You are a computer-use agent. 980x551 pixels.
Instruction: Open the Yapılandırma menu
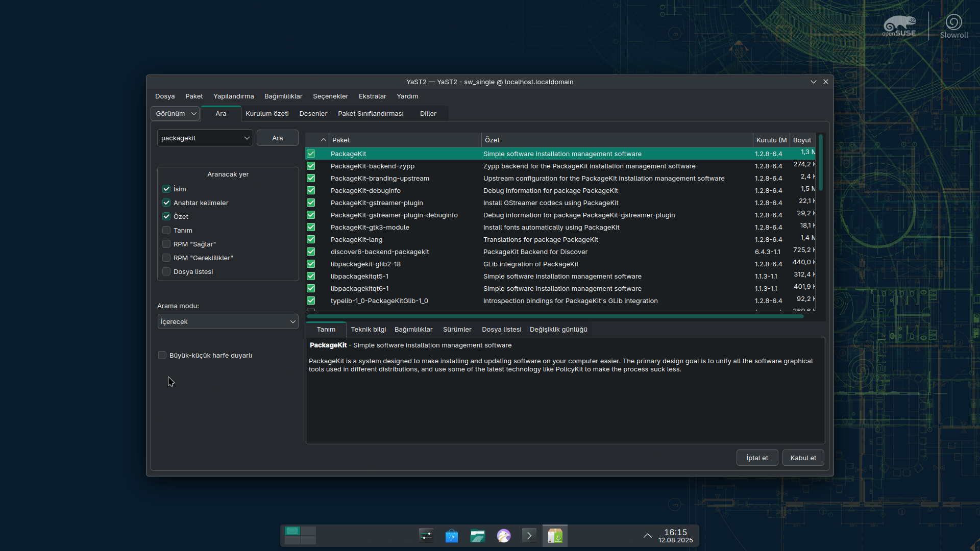coord(233,96)
